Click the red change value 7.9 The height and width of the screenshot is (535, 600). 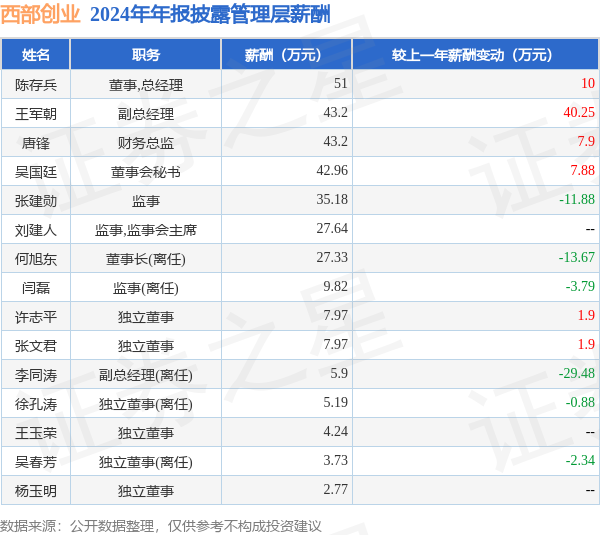click(586, 141)
